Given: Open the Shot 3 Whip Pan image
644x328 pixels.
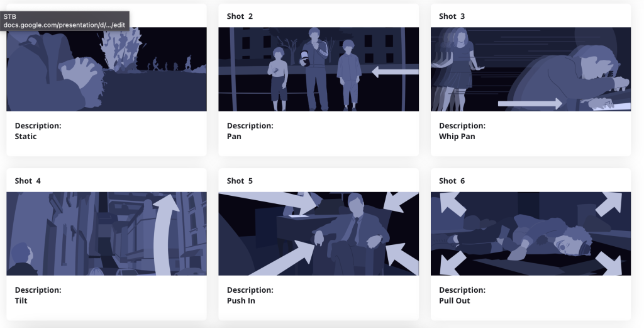Looking at the screenshot, I should point(531,69).
